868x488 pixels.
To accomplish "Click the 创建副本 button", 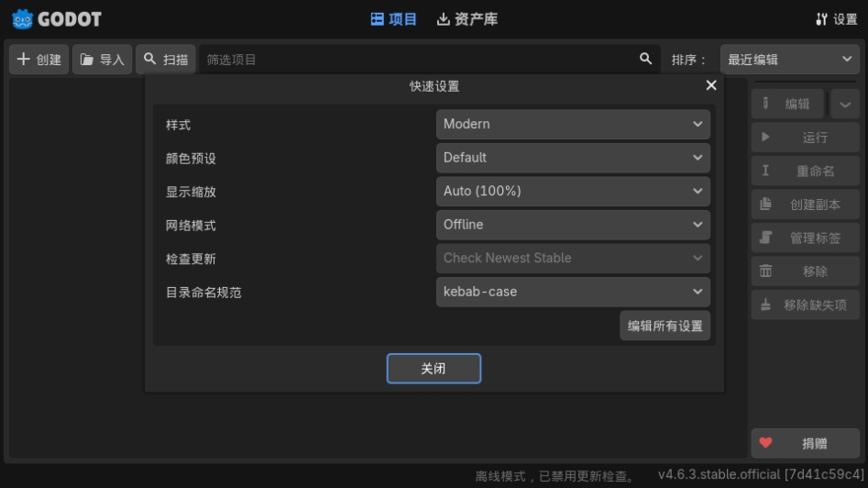I will 806,205.
